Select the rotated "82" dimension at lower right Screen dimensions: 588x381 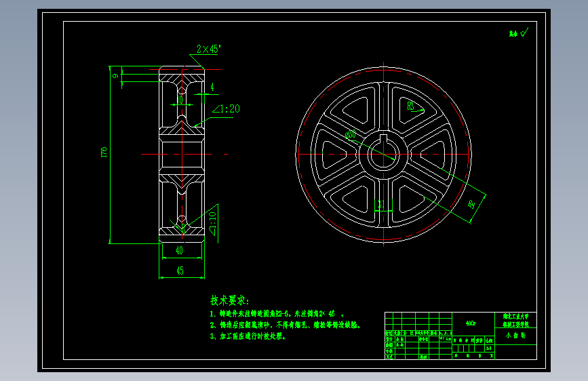pos(471,204)
